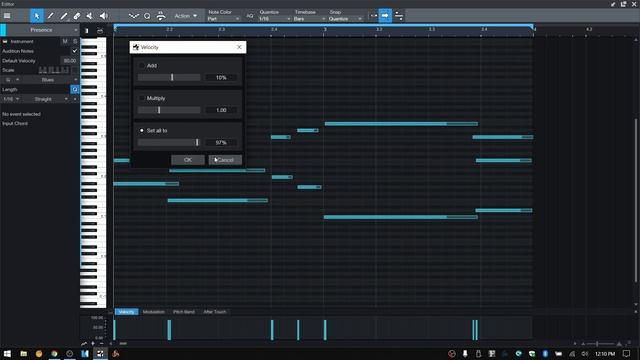Select the Paint (pencil) tool
Image resolution: width=640 pixels, height=360 pixels.
point(50,16)
